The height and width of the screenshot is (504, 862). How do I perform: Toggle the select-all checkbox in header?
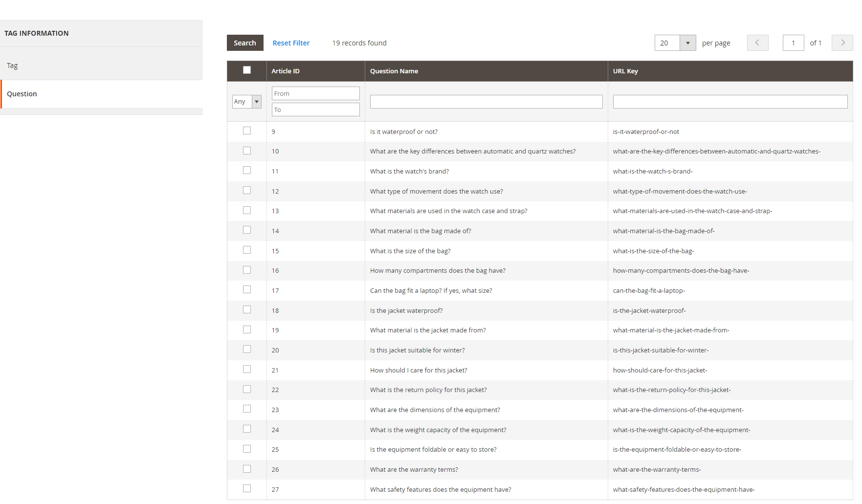(x=247, y=70)
